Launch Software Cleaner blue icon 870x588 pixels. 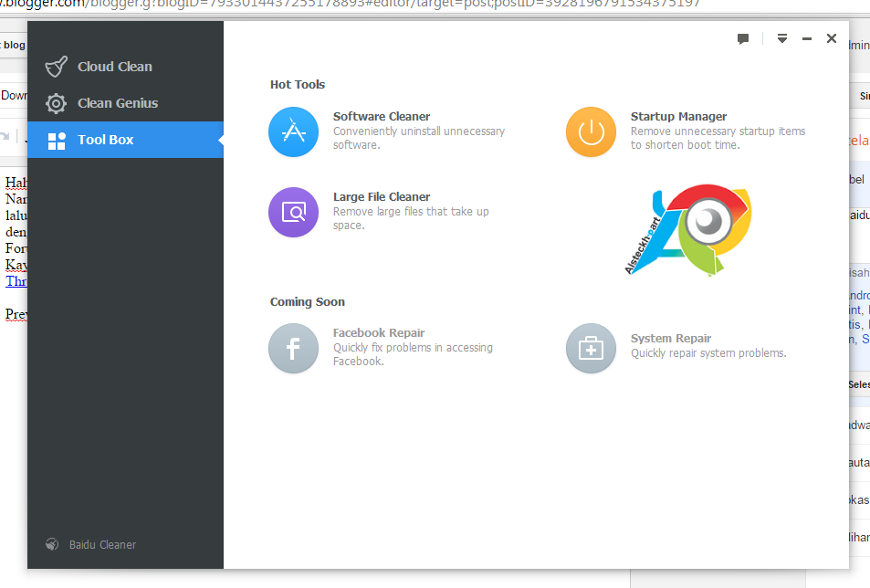(294, 132)
